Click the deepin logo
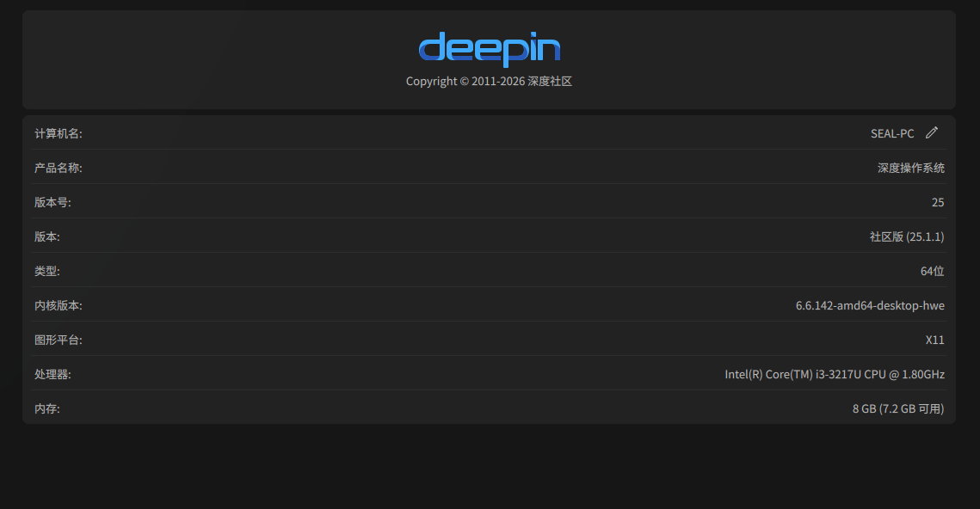Image resolution: width=980 pixels, height=509 pixels. 489,49
